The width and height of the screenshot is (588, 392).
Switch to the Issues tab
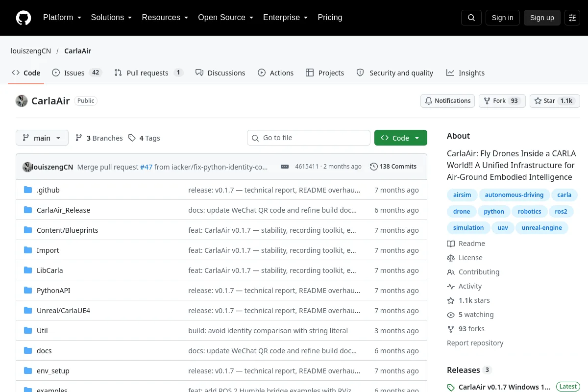(76, 73)
